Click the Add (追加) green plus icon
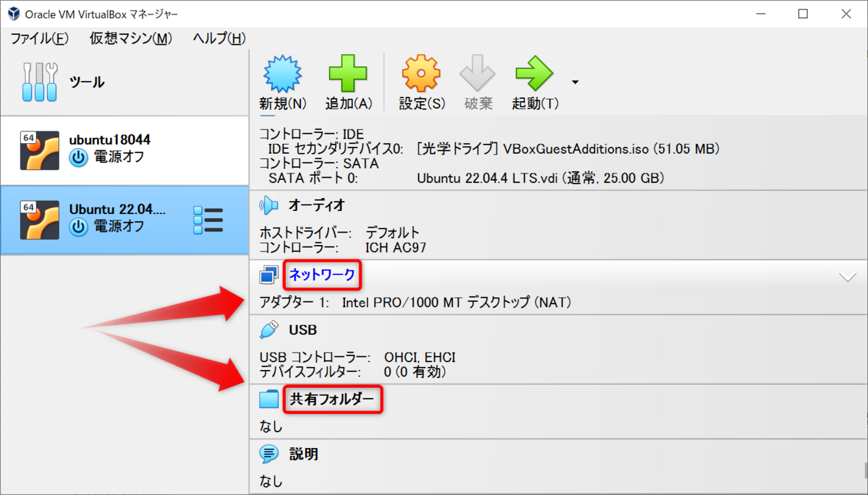The height and width of the screenshot is (495, 868). 348,74
